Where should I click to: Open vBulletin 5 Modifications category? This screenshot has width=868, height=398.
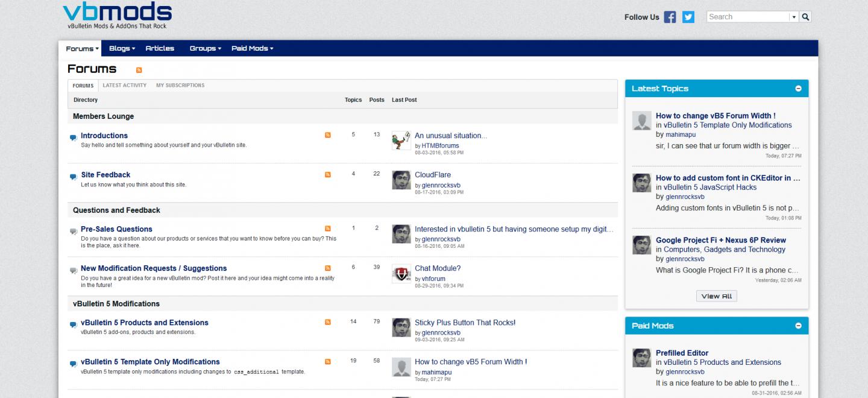116,303
